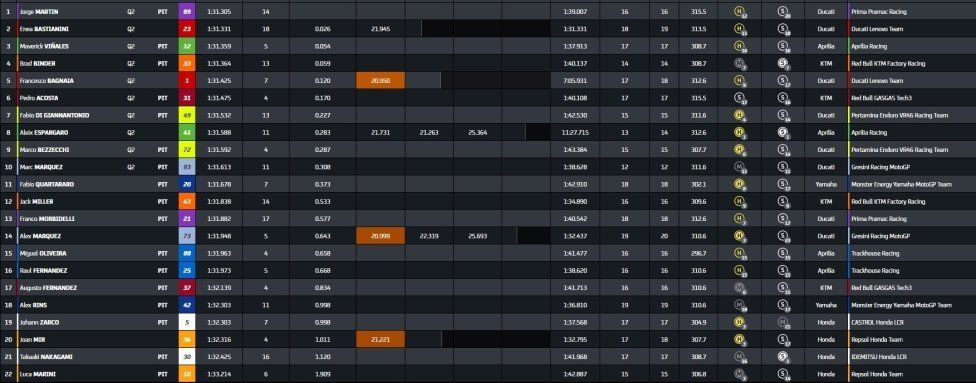Click Brad Binder's medium front tyre icon
Screen dimensions: 976x383
click(739, 63)
